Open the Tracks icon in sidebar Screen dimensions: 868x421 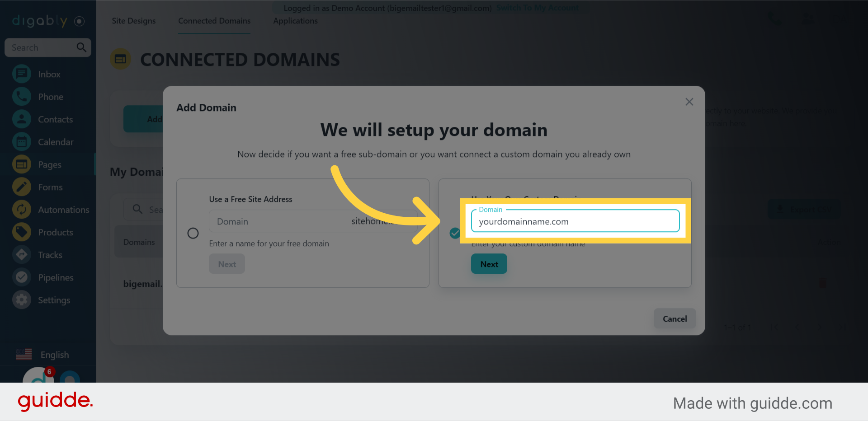(22, 255)
